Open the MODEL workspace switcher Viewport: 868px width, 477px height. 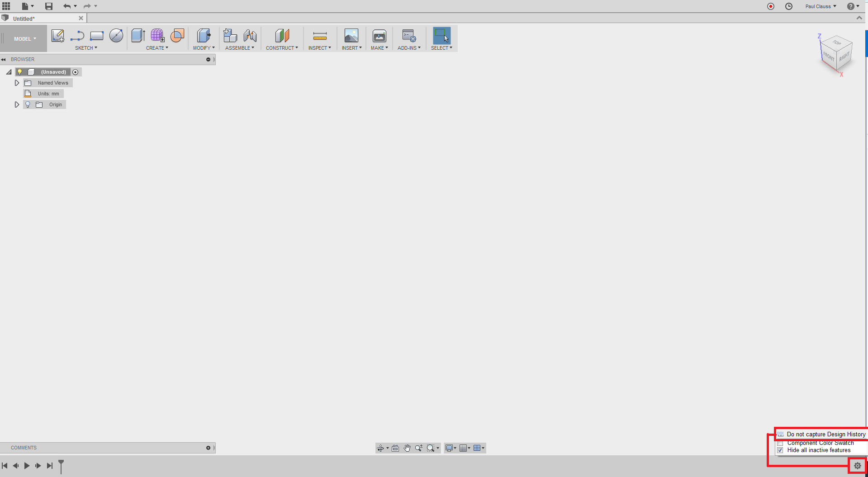(24, 38)
